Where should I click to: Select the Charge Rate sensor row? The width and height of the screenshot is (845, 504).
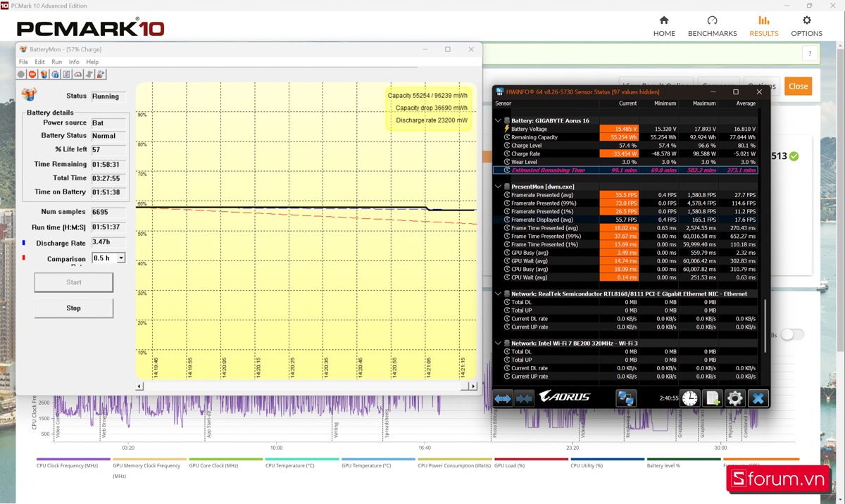coord(626,153)
